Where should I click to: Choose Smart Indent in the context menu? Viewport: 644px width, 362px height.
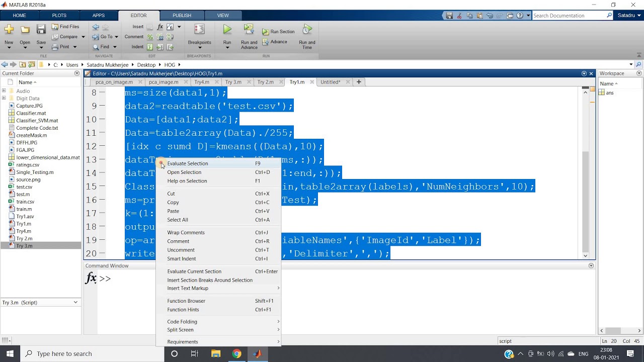pyautogui.click(x=218, y=258)
